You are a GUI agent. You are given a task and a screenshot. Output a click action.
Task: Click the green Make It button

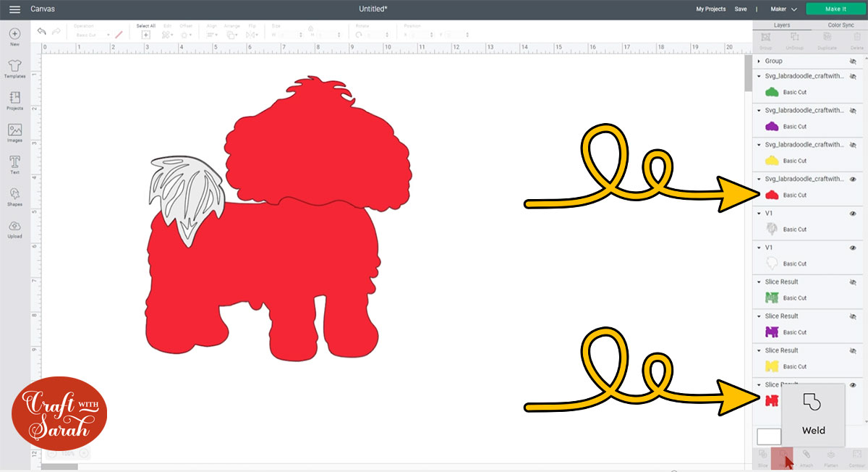point(835,9)
